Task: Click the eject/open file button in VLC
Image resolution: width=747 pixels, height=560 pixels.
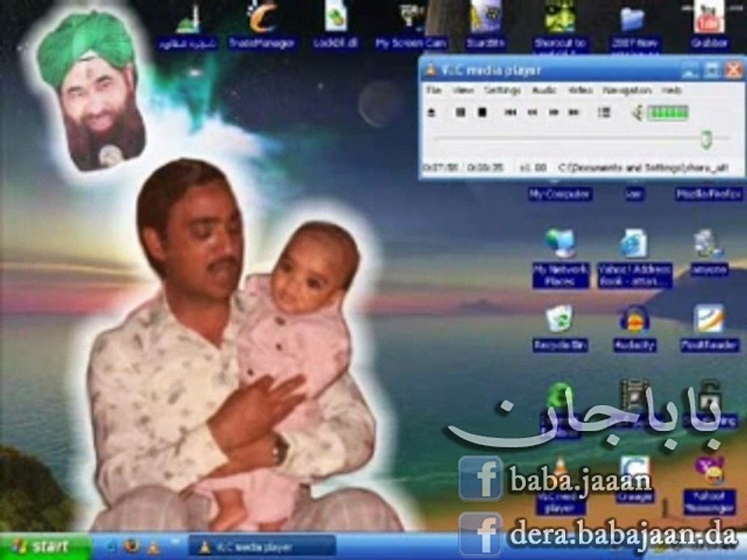Action: [432, 112]
